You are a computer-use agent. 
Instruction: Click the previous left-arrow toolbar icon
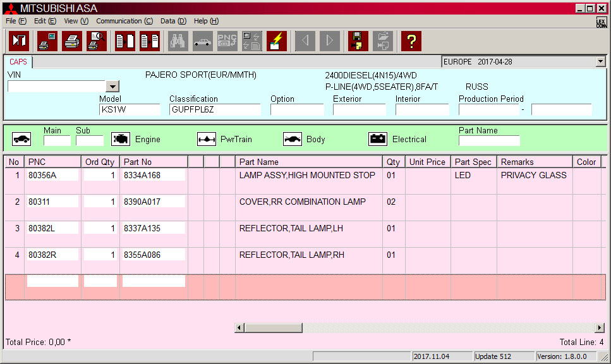[305, 41]
